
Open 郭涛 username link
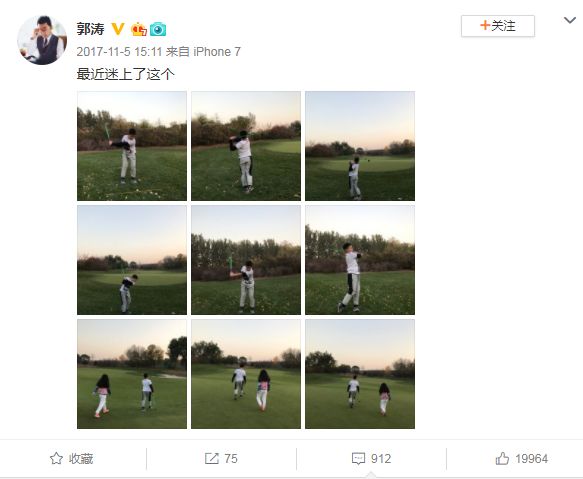(x=90, y=29)
